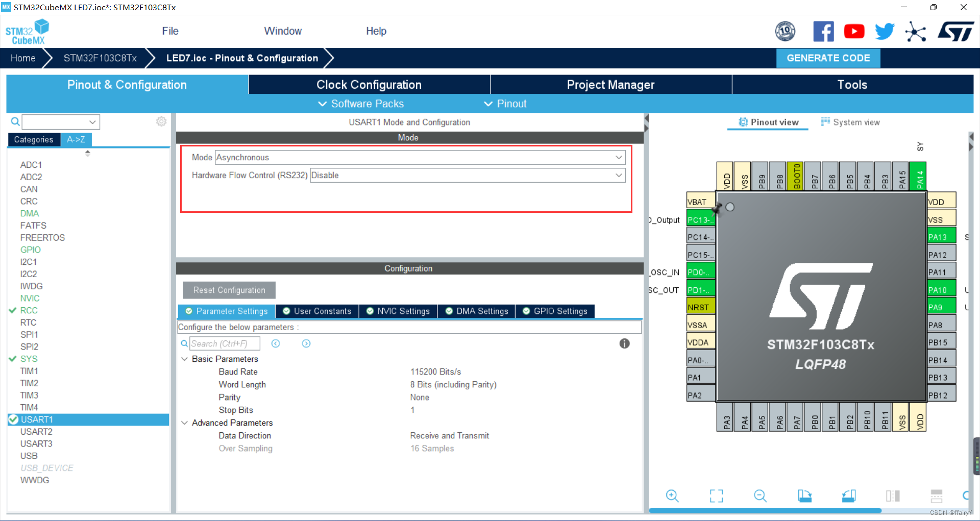The height and width of the screenshot is (521, 980).
Task: Click the parameter Search (Ctrl+F) field
Action: [x=225, y=343]
